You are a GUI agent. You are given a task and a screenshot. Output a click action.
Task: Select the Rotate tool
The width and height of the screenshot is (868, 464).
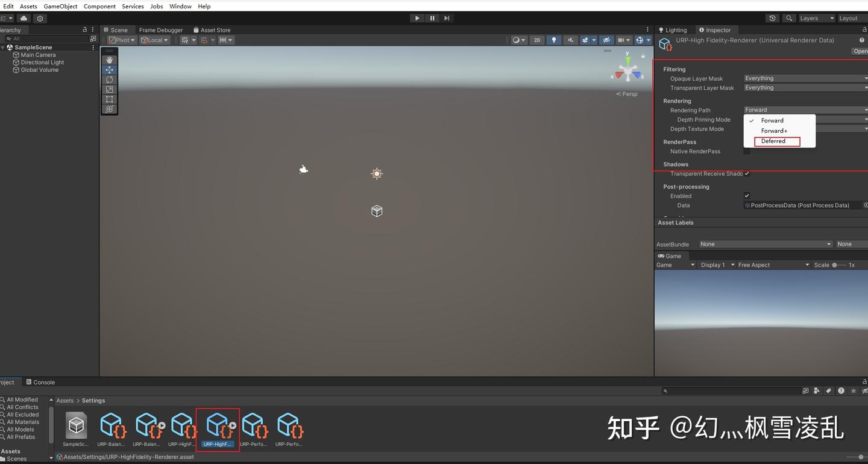pyautogui.click(x=109, y=80)
